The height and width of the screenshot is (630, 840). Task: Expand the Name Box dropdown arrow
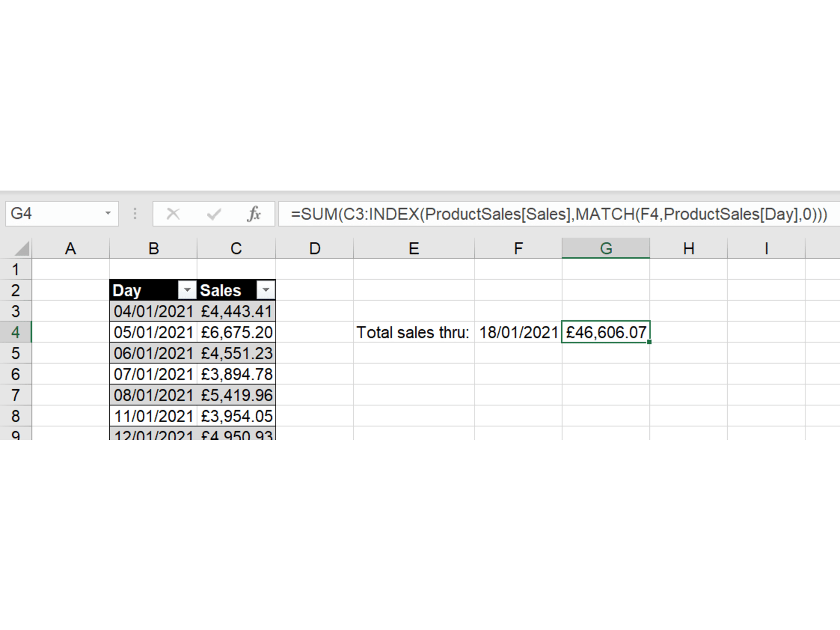(x=108, y=214)
